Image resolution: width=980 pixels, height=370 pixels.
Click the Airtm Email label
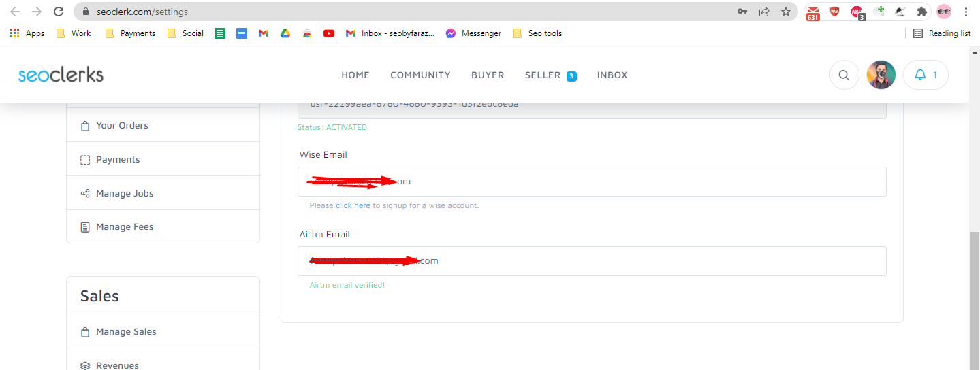(325, 234)
